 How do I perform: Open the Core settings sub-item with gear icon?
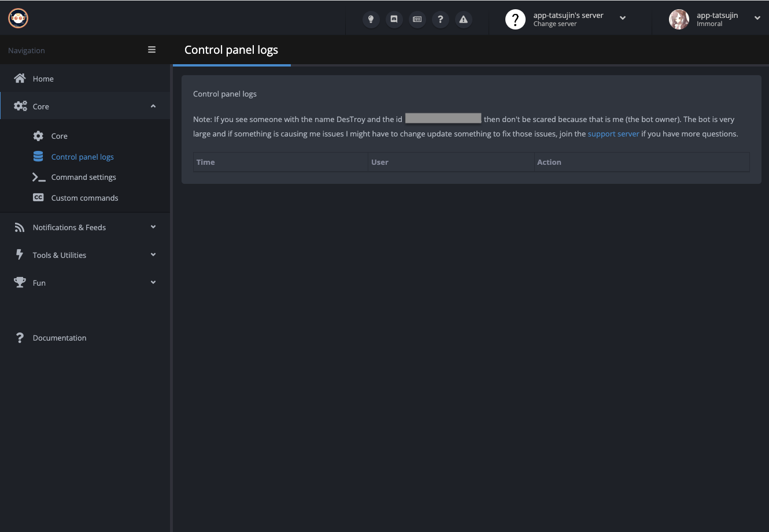click(59, 136)
